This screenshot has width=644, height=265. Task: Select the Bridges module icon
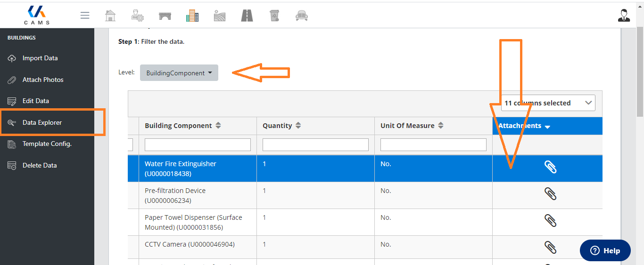click(165, 16)
